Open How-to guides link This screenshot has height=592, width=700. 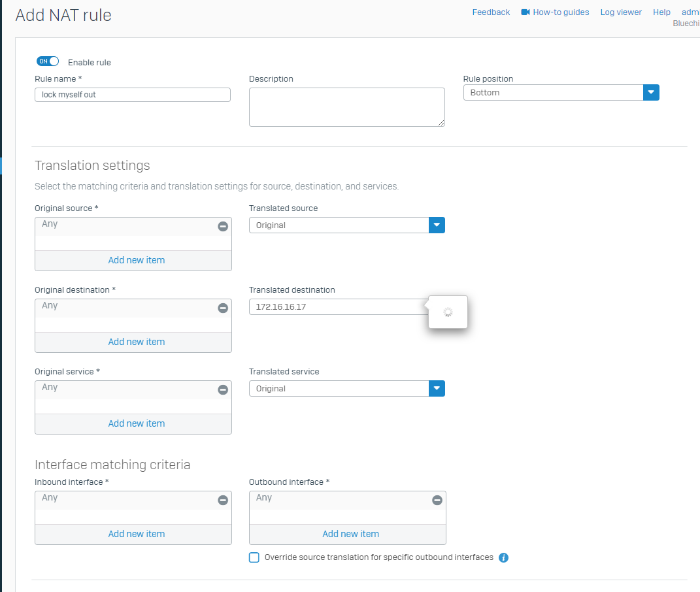[x=561, y=12]
